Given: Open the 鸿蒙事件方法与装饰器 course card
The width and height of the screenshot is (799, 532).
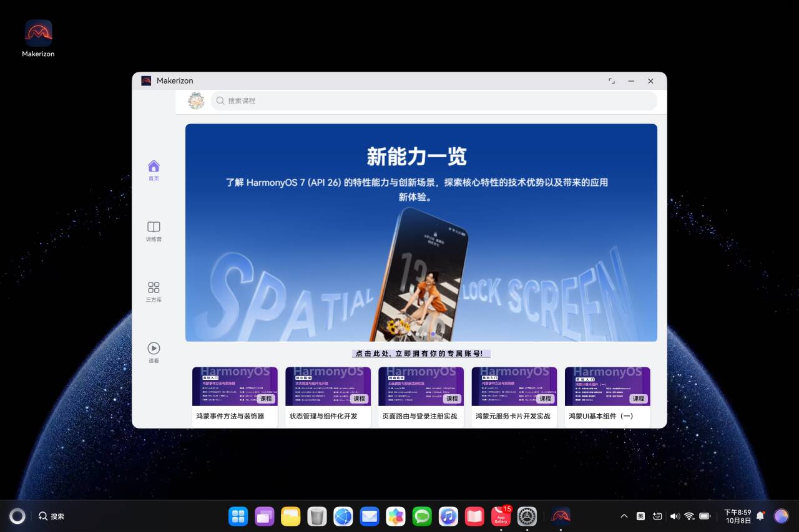Looking at the screenshot, I should tap(235, 397).
